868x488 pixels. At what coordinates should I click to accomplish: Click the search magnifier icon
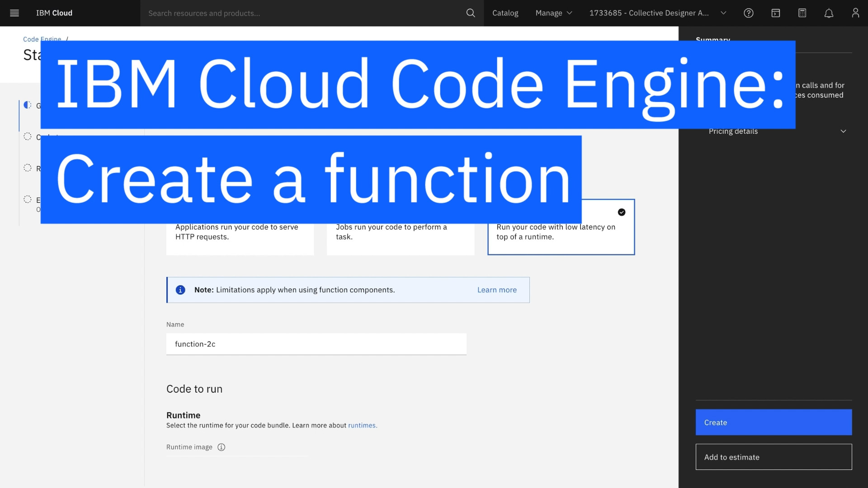[471, 13]
